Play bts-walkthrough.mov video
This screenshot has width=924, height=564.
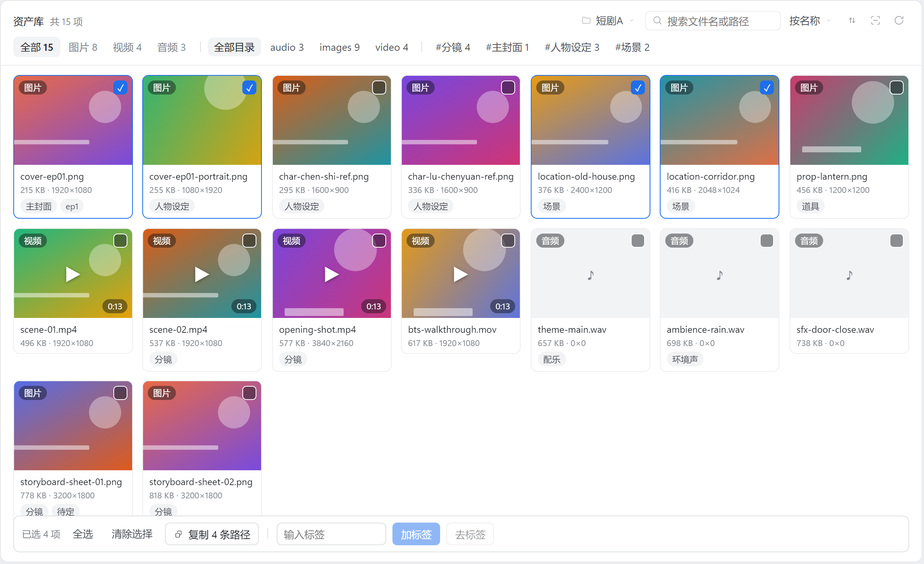(460, 274)
